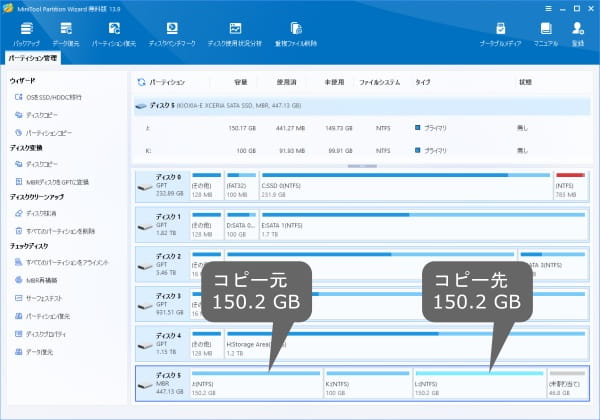Select the C:SSD 0(NTFS) partition block
600x420 pixels.
coord(406,186)
